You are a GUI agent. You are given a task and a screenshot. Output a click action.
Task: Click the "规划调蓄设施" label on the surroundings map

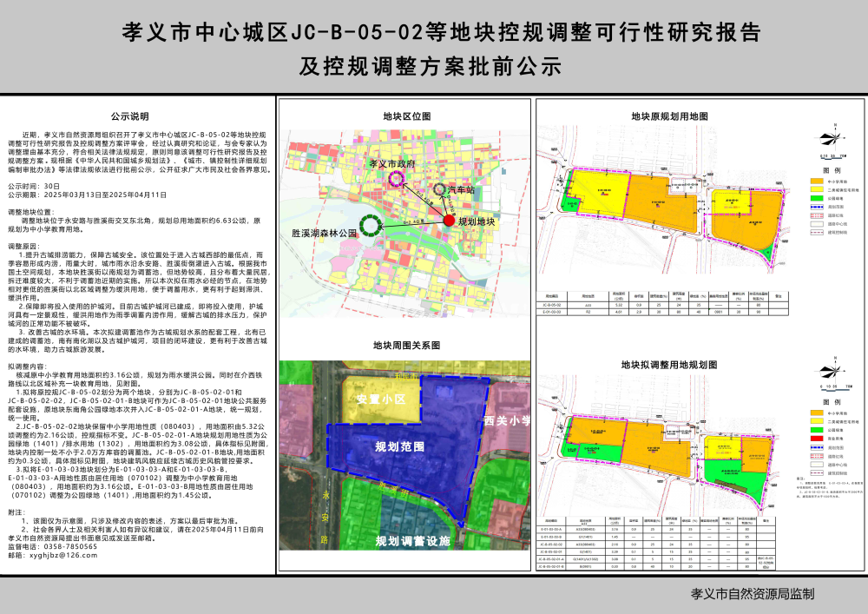coord(413,541)
